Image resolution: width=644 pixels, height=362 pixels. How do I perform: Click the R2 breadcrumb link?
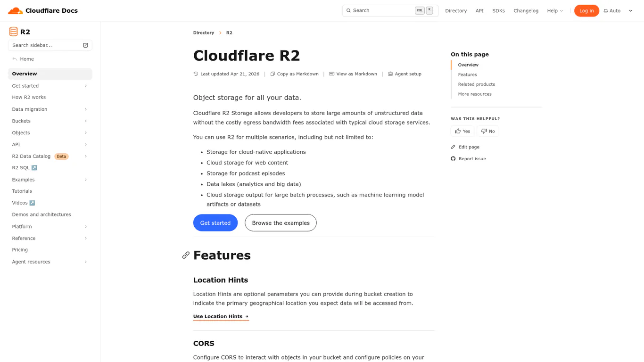click(229, 33)
